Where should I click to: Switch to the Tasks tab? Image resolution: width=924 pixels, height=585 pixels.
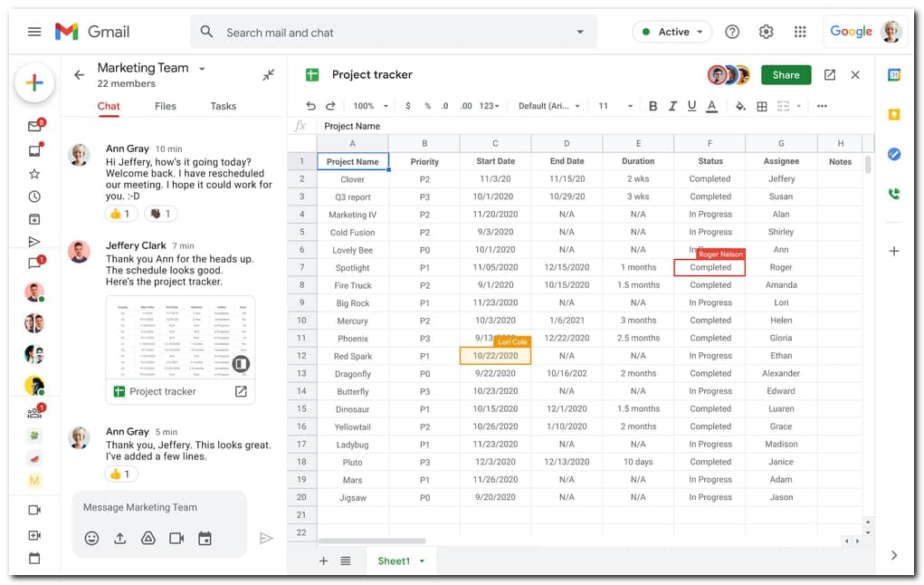(x=224, y=106)
